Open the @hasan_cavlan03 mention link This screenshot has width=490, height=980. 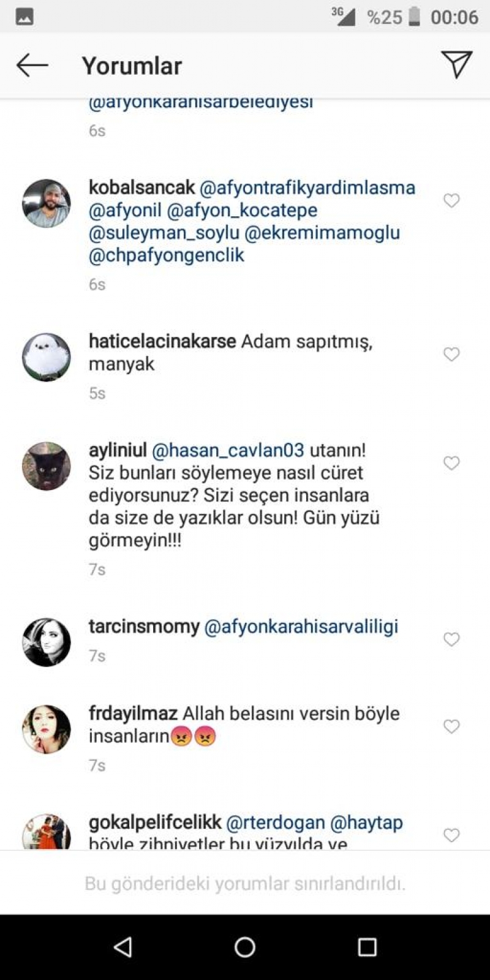point(228,451)
